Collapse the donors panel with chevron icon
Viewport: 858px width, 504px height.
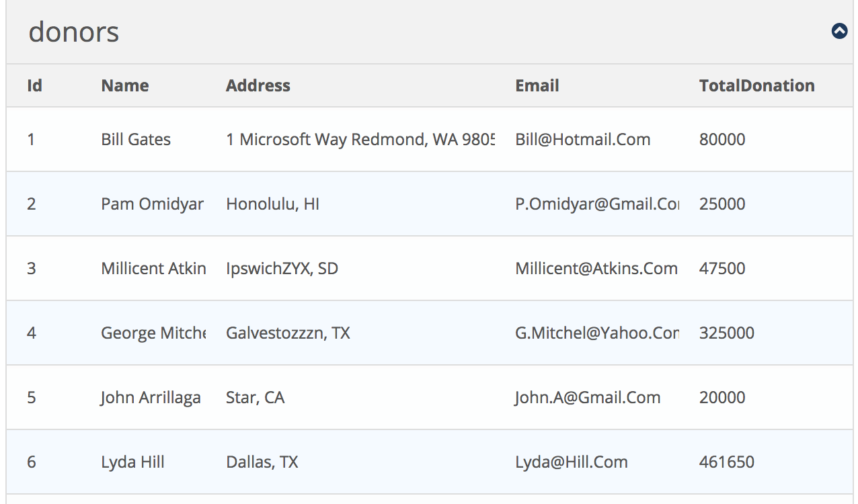point(839,31)
